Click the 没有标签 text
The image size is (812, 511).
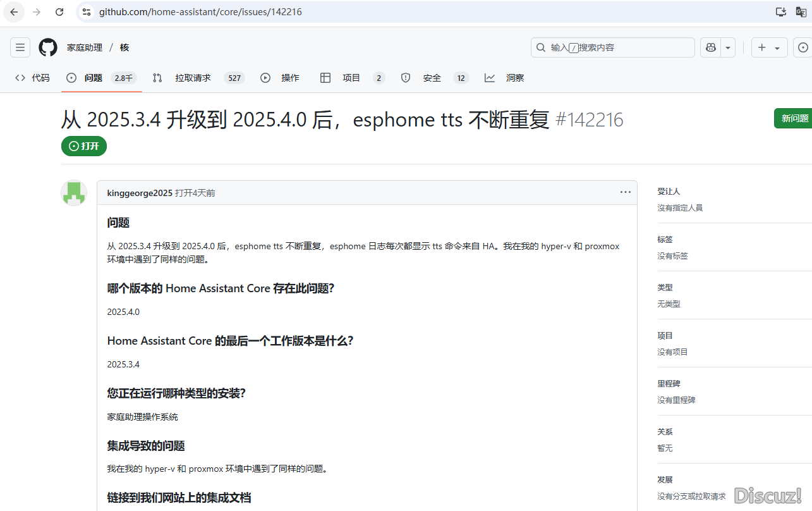(672, 255)
